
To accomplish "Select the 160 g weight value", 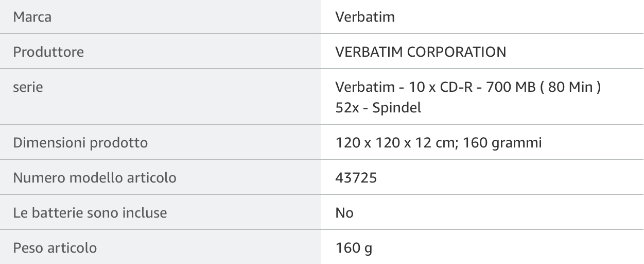I will (353, 248).
